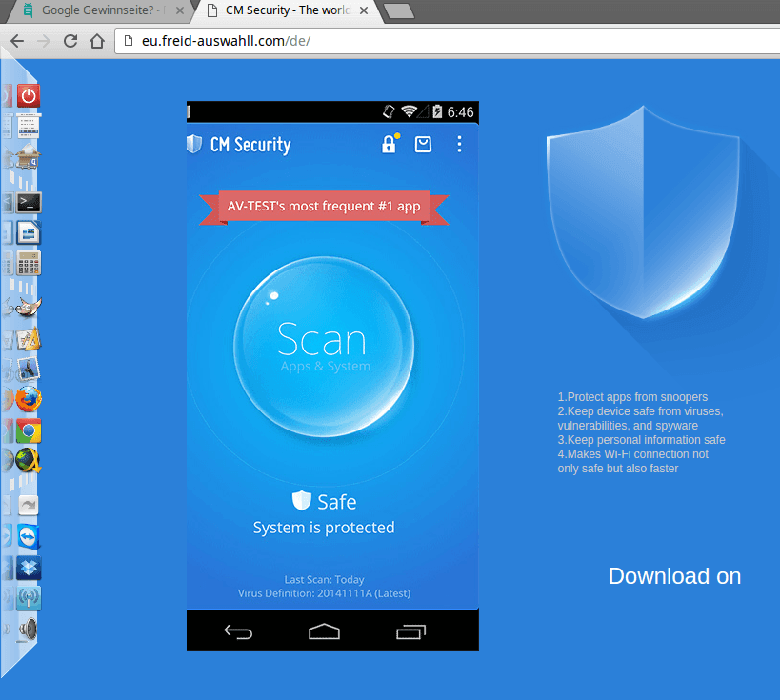780x700 pixels.
Task: Open the three-dot overflow menu in CM Security
Action: pyautogui.click(x=459, y=144)
